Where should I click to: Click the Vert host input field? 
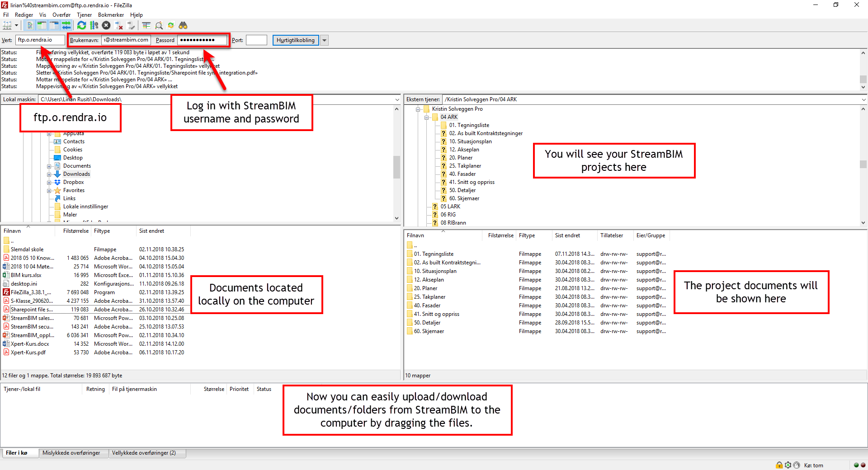40,40
